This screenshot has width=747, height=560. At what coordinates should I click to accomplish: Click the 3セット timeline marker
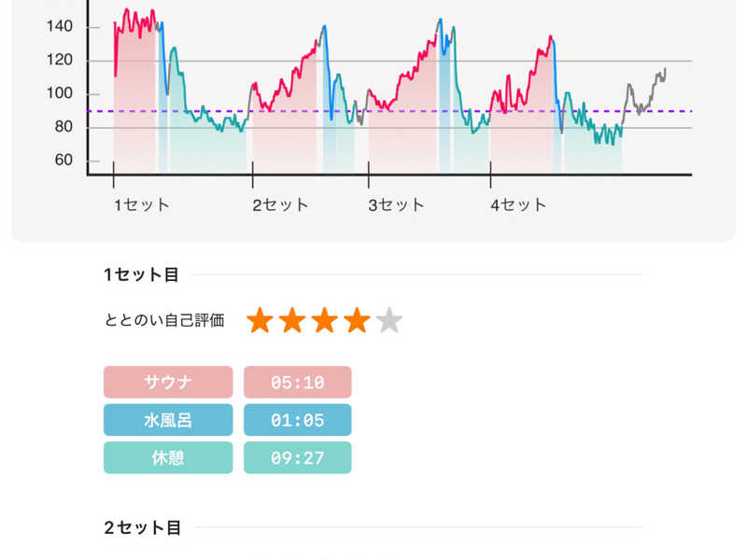tap(396, 205)
